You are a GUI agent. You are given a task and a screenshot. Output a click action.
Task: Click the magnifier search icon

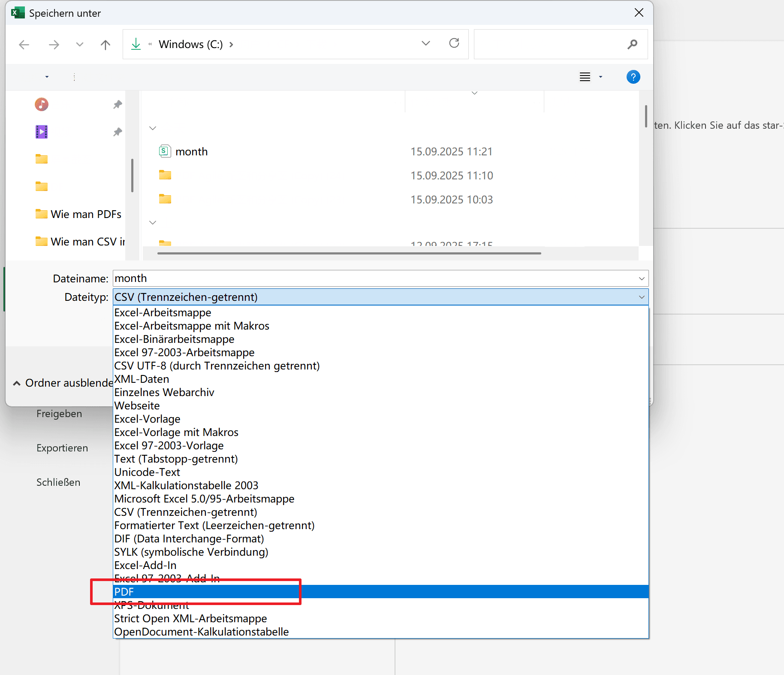tap(632, 44)
